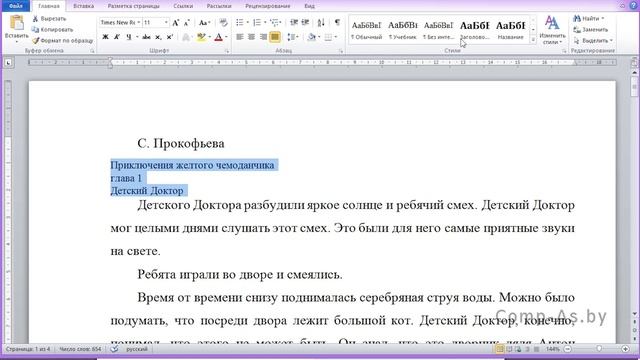The image size is (640, 360).
Task: Click the ruler tab selector icon
Action: coord(8,62)
